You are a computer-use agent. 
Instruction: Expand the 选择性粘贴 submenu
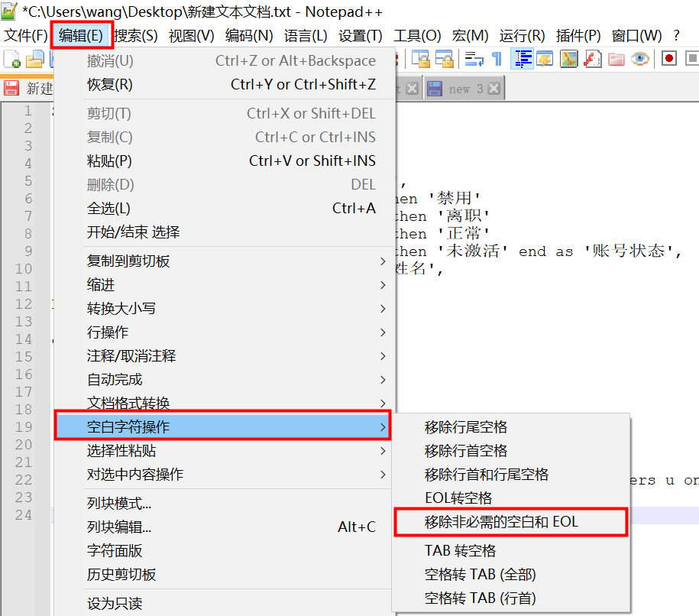pyautogui.click(x=225, y=451)
